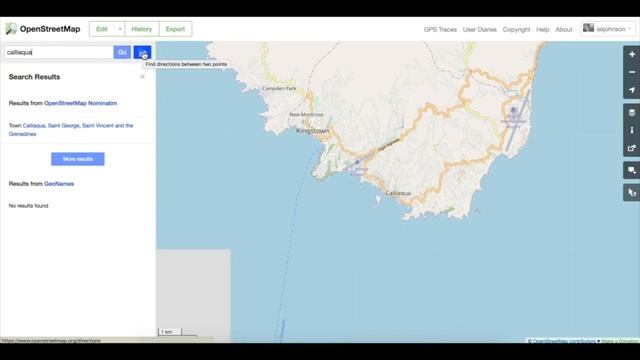Viewport: 640px width, 360px height.
Task: Click the More results button
Action: (x=78, y=159)
